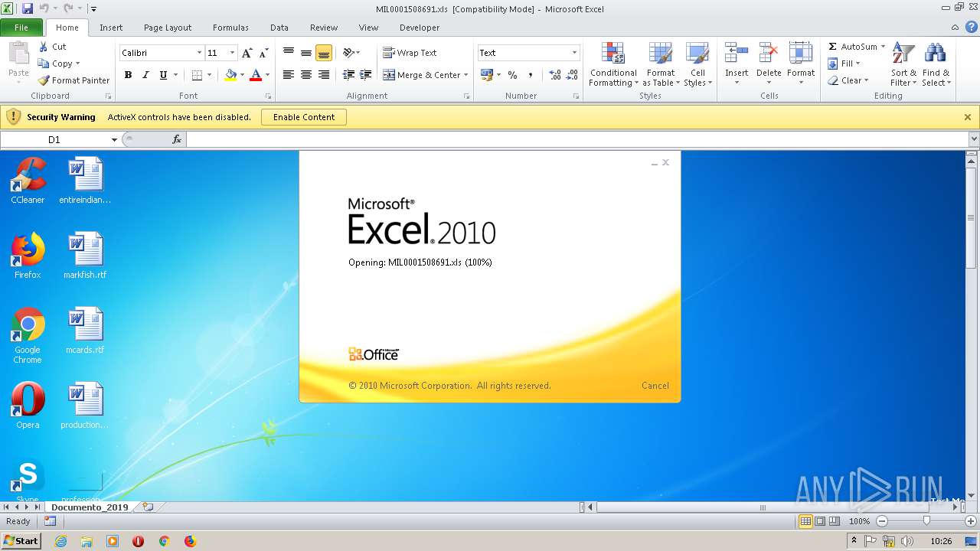Click the Save icon in Quick Access

[28, 9]
